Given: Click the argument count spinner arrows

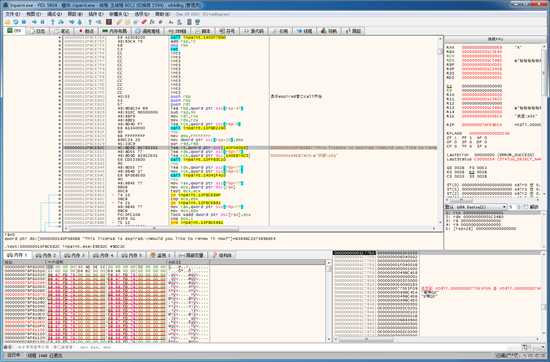Looking at the screenshot, I should [519, 207].
